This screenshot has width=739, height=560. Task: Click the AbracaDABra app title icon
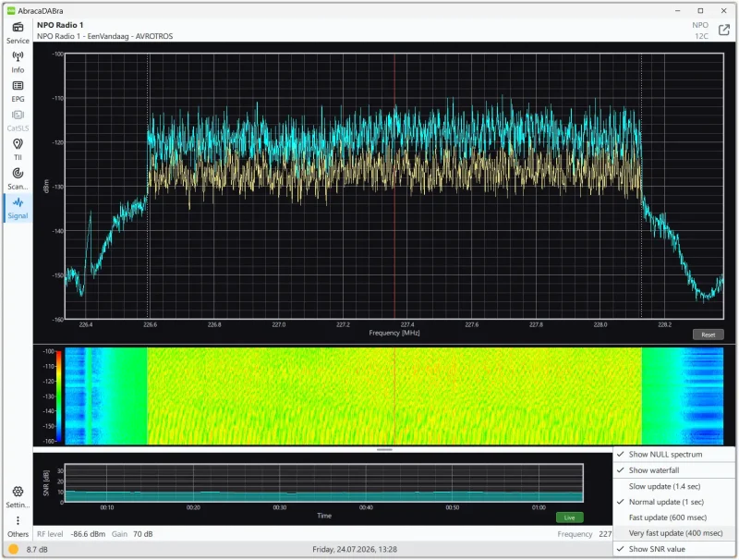pyautogui.click(x=11, y=10)
